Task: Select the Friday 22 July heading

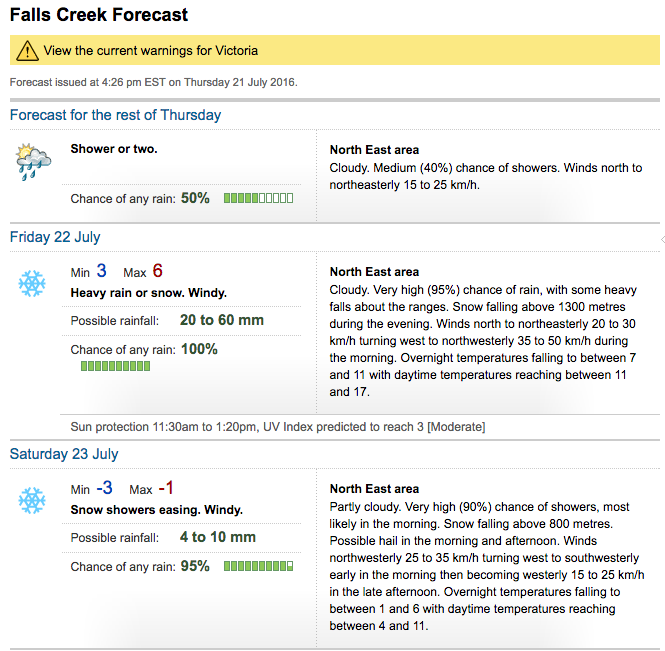Action: pos(55,237)
